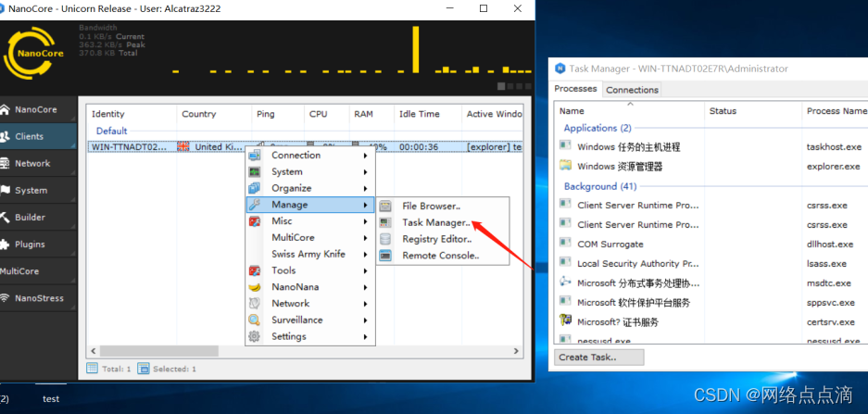Image resolution: width=868 pixels, height=414 pixels.
Task: Click the Tools menu icon
Action: (254, 270)
